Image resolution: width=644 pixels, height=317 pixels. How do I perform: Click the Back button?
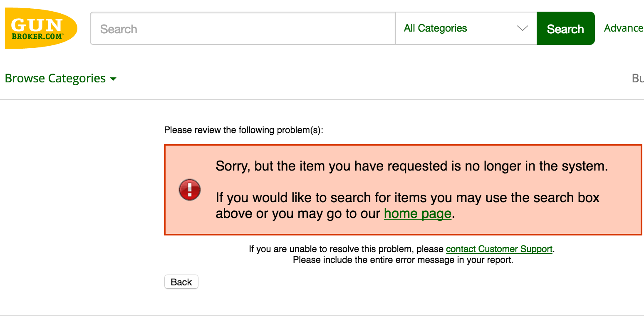[181, 282]
